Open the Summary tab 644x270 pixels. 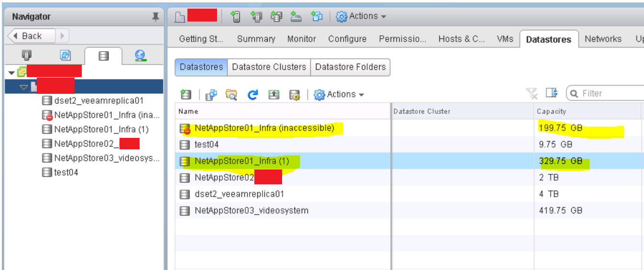coord(256,39)
